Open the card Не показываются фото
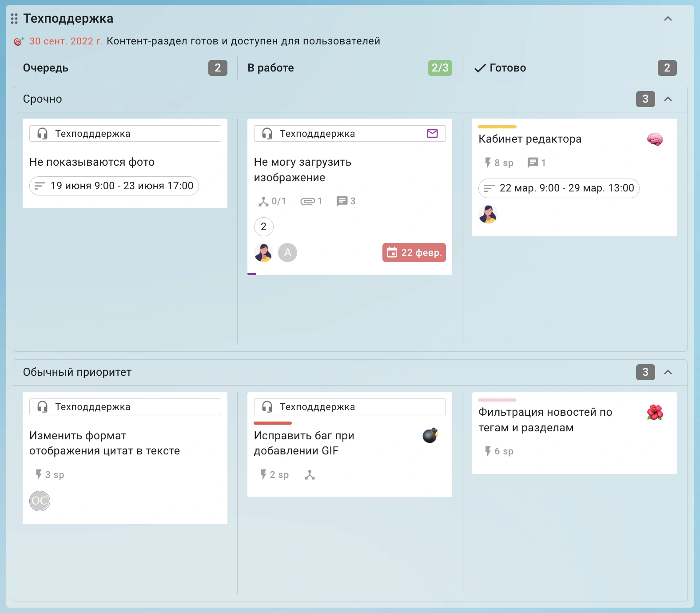This screenshot has width=700, height=613. pyautogui.click(x=92, y=162)
